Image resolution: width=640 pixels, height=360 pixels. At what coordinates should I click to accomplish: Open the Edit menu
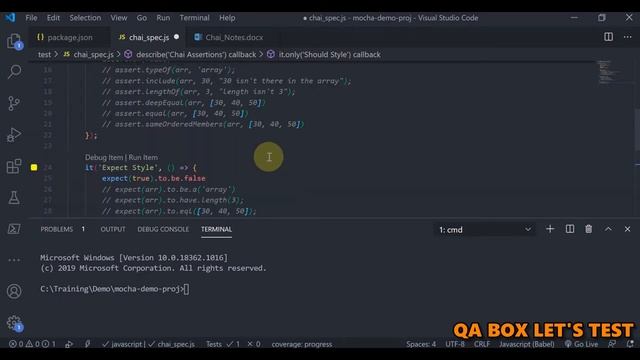53,18
